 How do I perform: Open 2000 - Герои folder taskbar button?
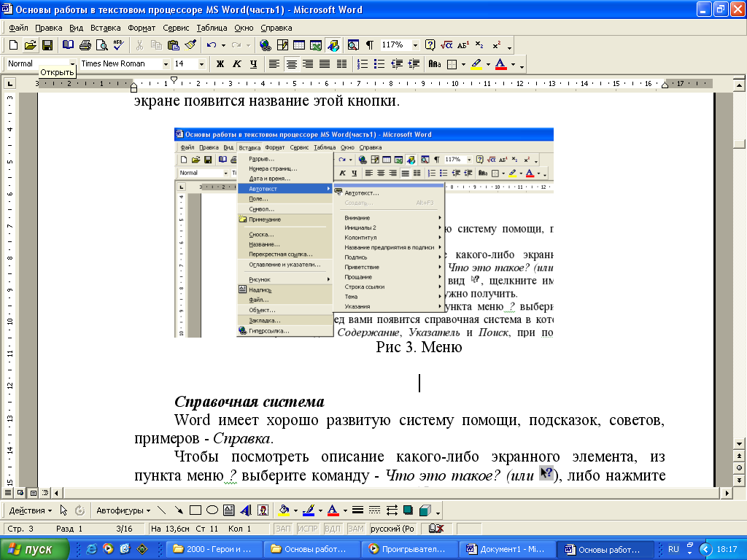214,549
